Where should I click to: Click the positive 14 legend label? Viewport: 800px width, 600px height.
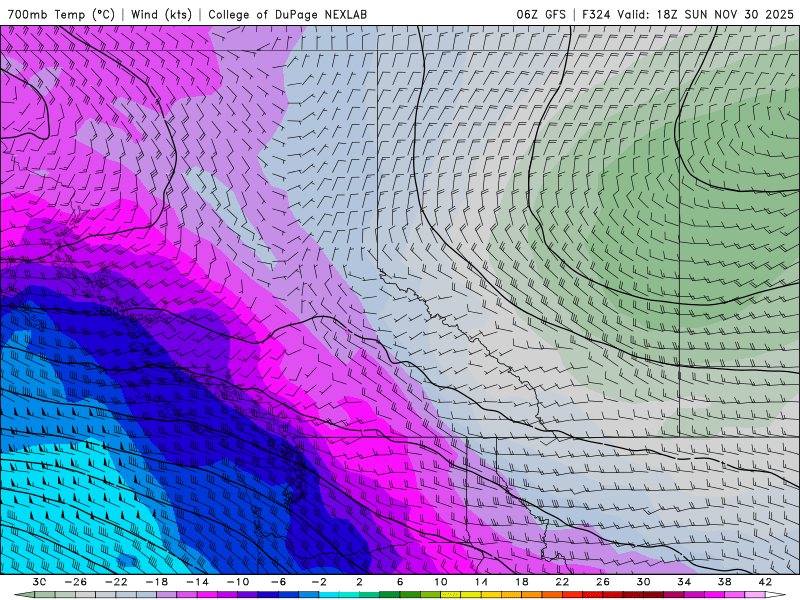481,582
